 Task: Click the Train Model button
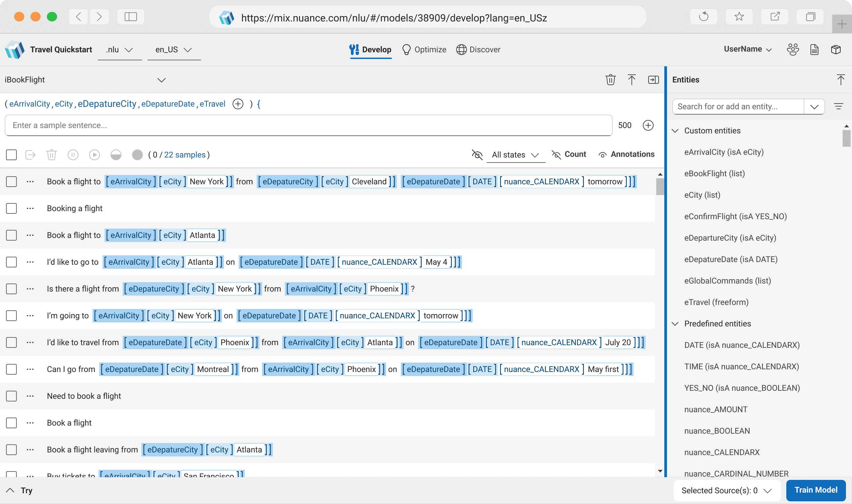click(x=815, y=490)
